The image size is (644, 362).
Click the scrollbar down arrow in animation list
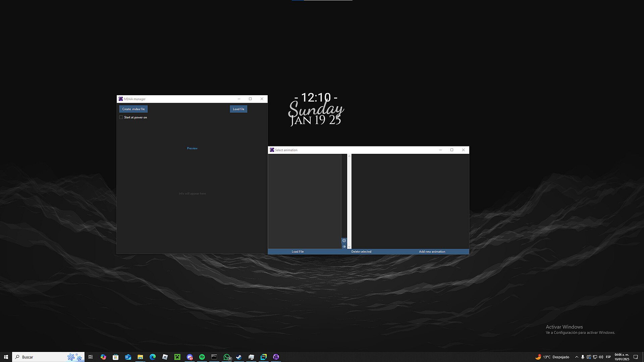pyautogui.click(x=349, y=247)
